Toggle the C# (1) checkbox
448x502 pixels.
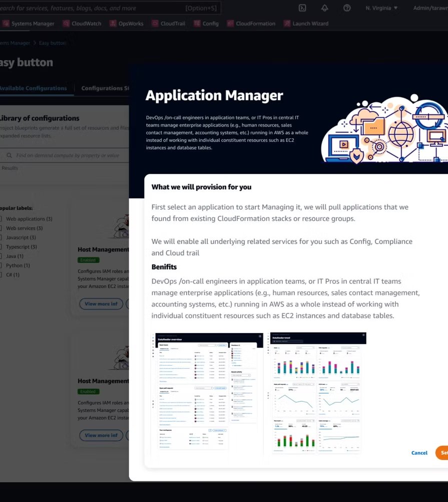pyautogui.click(x=1, y=275)
